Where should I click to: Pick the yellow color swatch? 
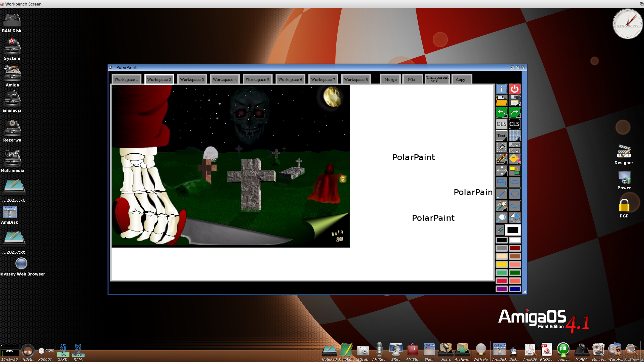tap(501, 264)
